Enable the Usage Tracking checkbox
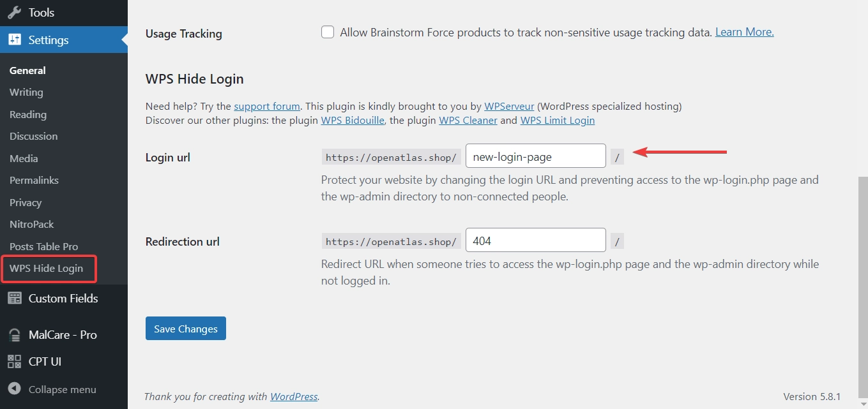The height and width of the screenshot is (409, 868). point(328,32)
